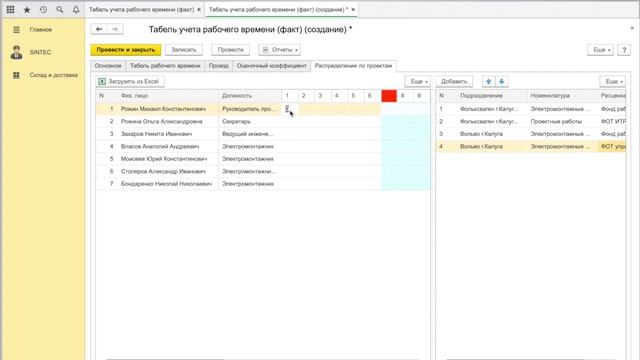This screenshot has height=360, width=640.
Task: Click Проектные работы cell
Action: pyautogui.click(x=562, y=122)
